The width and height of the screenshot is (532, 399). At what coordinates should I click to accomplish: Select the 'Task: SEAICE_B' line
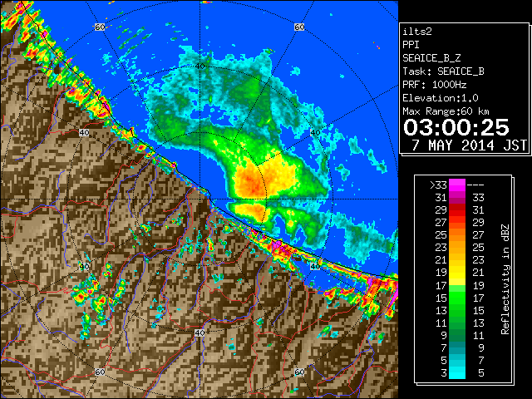click(443, 71)
